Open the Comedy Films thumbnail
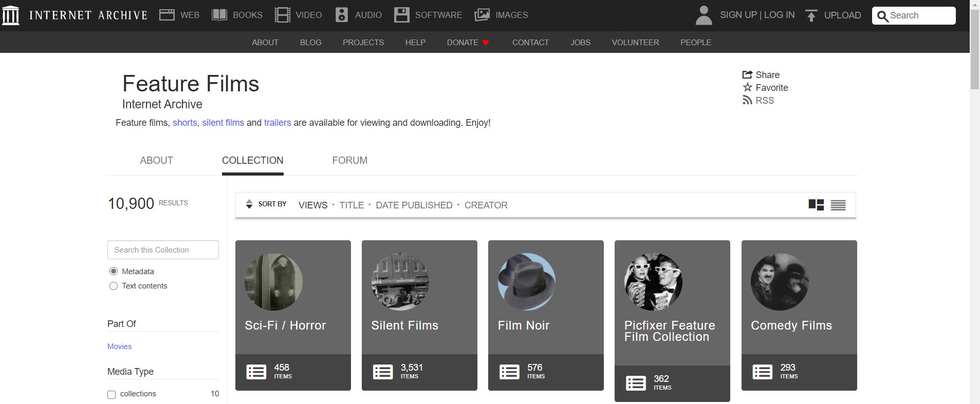980x404 pixels. pyautogui.click(x=780, y=282)
